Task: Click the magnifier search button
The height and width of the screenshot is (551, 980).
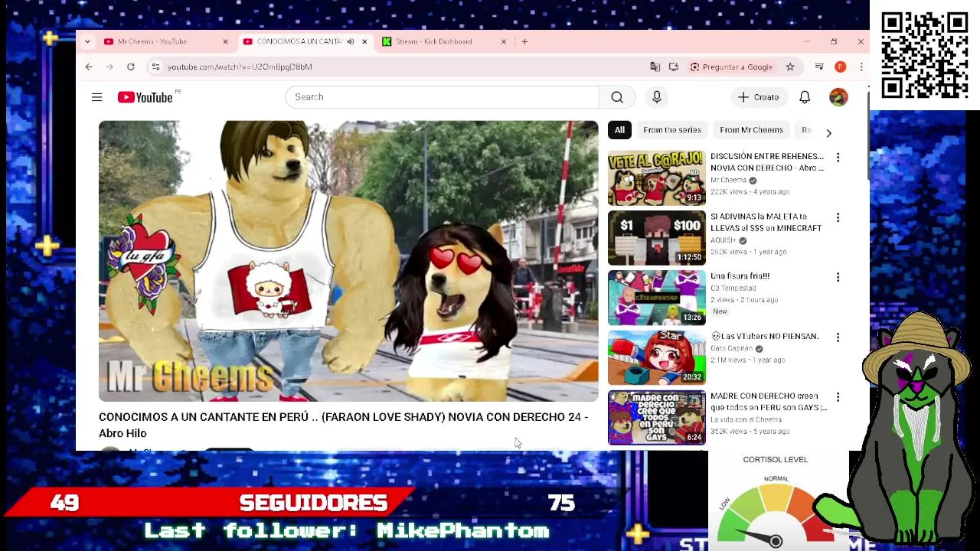Action: click(x=617, y=97)
